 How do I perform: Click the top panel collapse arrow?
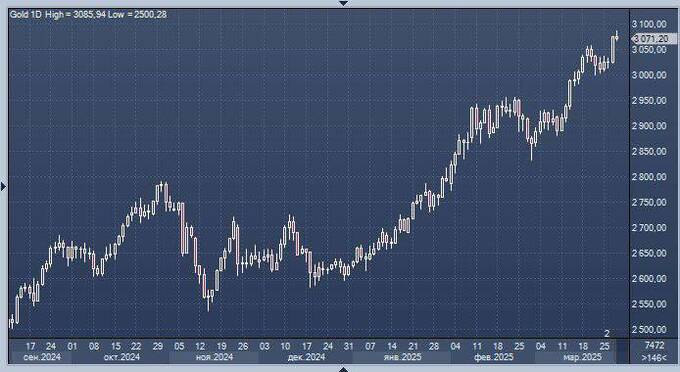(x=343, y=3)
